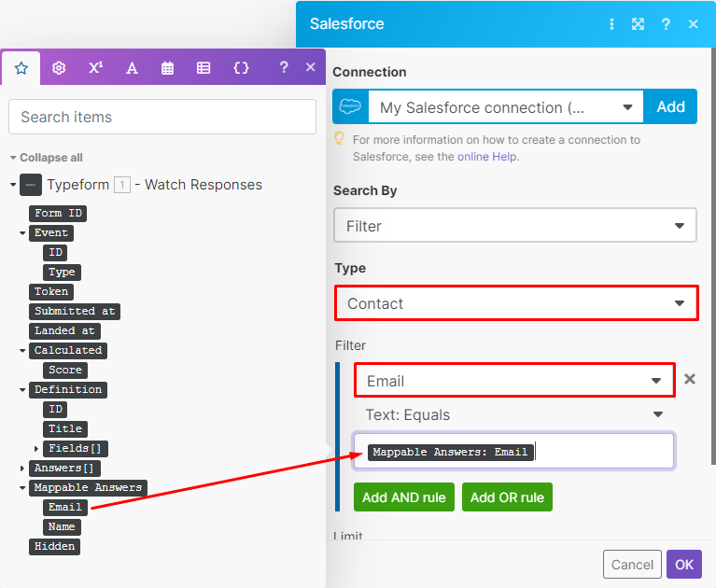The width and height of the screenshot is (716, 588).
Task: Insert the Landed at item
Action: tap(64, 331)
